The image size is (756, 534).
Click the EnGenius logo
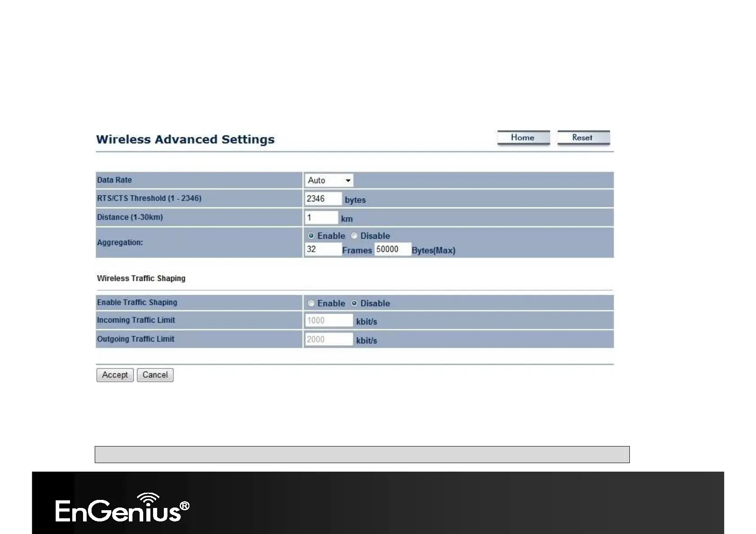(x=122, y=508)
